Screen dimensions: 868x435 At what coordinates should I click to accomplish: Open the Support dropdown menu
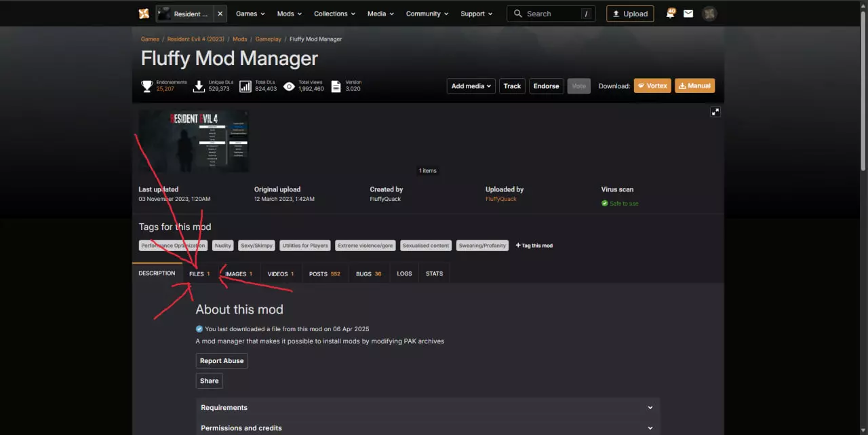[477, 14]
